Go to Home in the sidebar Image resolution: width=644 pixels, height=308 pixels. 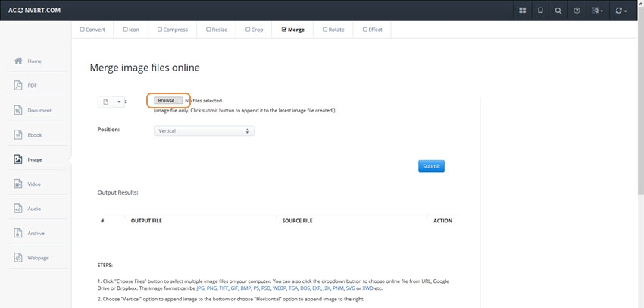click(35, 61)
